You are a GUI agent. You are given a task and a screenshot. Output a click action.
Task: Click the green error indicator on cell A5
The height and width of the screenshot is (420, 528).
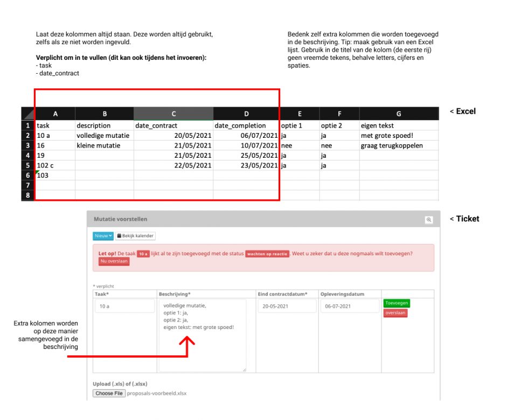[x=37, y=171]
